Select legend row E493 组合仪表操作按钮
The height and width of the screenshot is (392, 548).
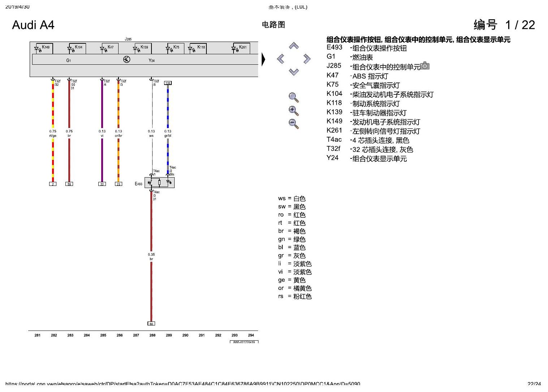[x=367, y=48]
